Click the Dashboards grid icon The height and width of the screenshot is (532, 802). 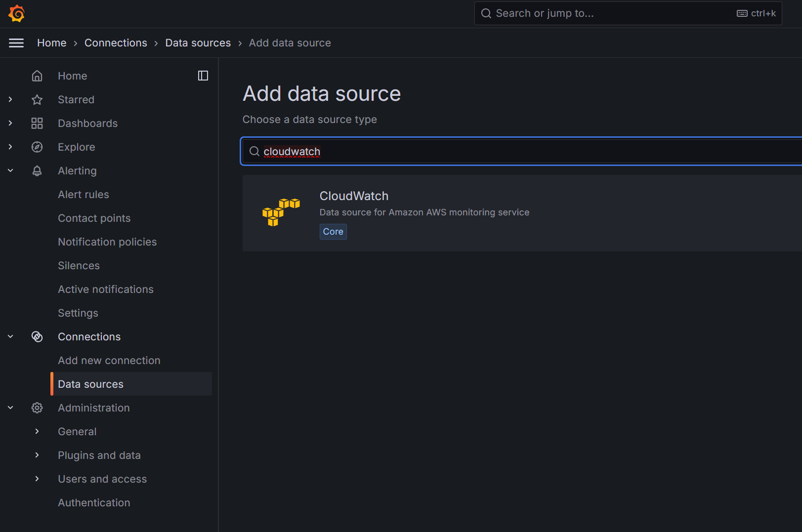pos(37,123)
